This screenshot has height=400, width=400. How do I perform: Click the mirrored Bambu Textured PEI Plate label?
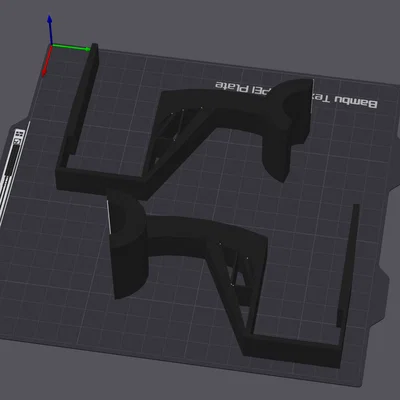tap(296, 95)
